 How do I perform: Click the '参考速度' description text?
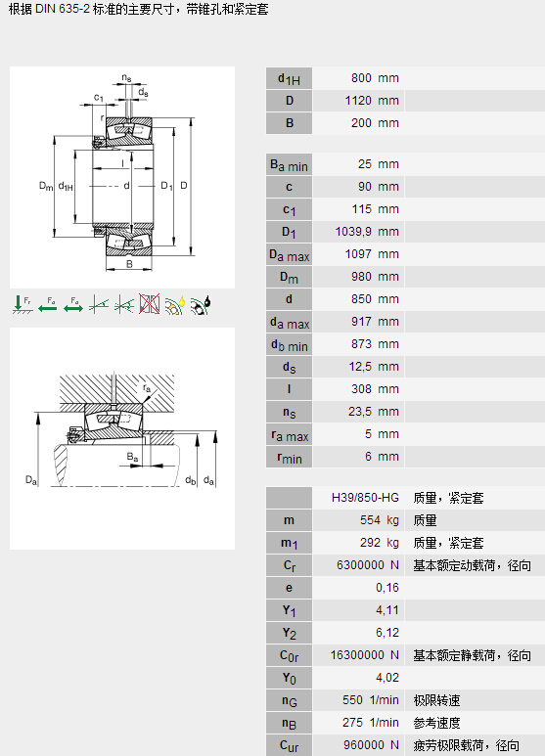tap(436, 723)
